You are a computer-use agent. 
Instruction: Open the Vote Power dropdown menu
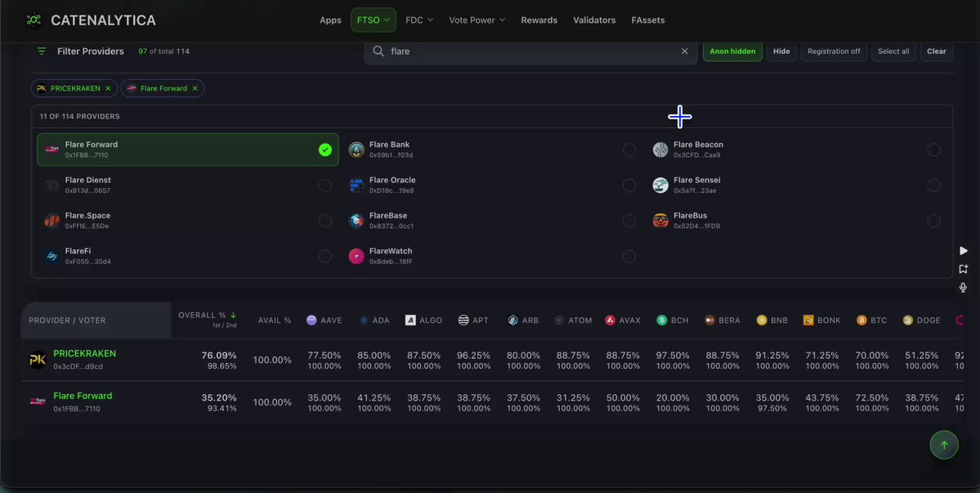pos(477,20)
